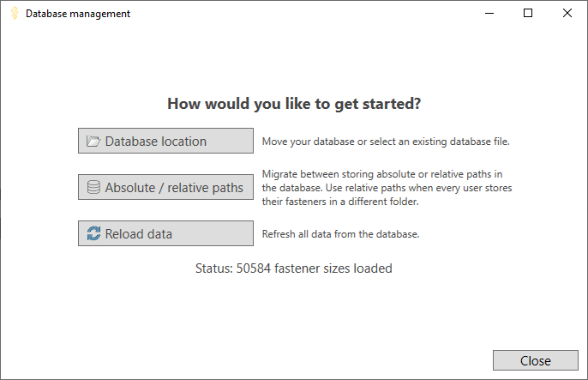Click the database cylinder icon for paths
The width and height of the screenshot is (588, 380).
(x=93, y=188)
